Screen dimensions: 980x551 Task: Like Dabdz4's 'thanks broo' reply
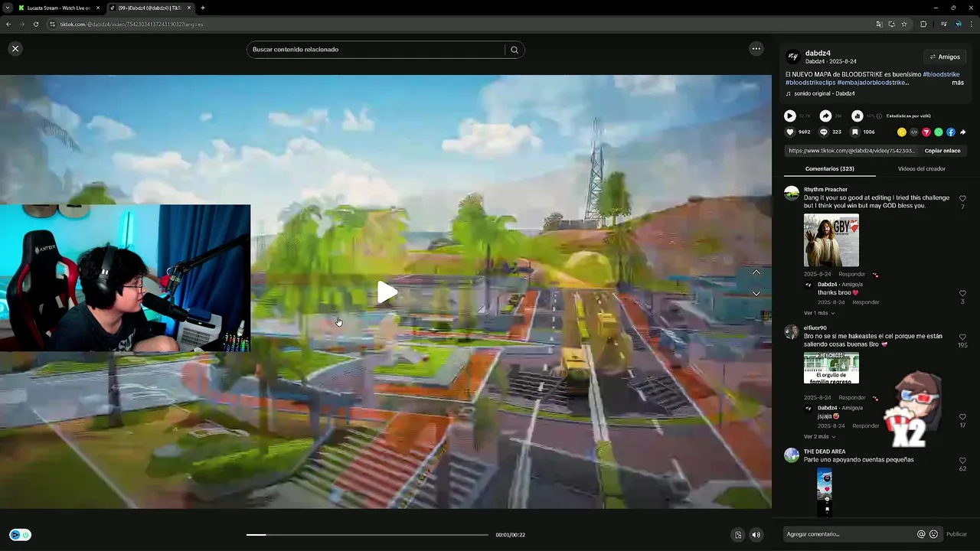[962, 293]
